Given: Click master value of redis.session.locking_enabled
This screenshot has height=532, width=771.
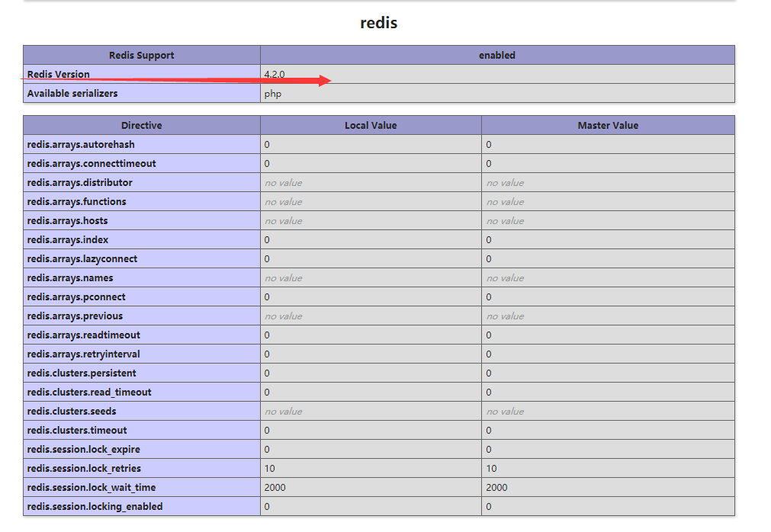Looking at the screenshot, I should pos(489,506).
